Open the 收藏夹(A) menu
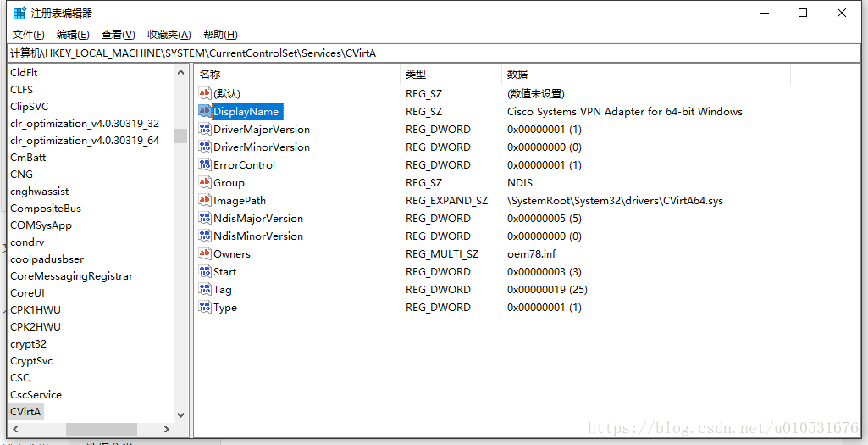 coord(169,35)
